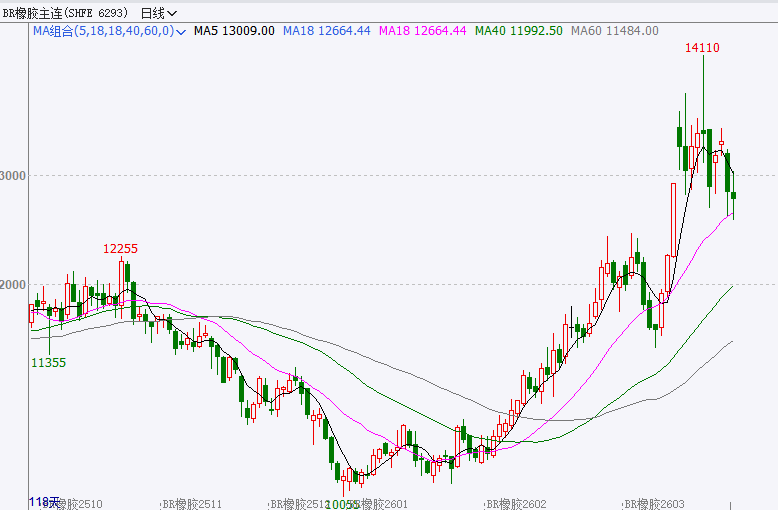Image resolution: width=778 pixels, height=510 pixels.
Task: Click the blue MA18 12664.44 legend label
Action: point(325,32)
